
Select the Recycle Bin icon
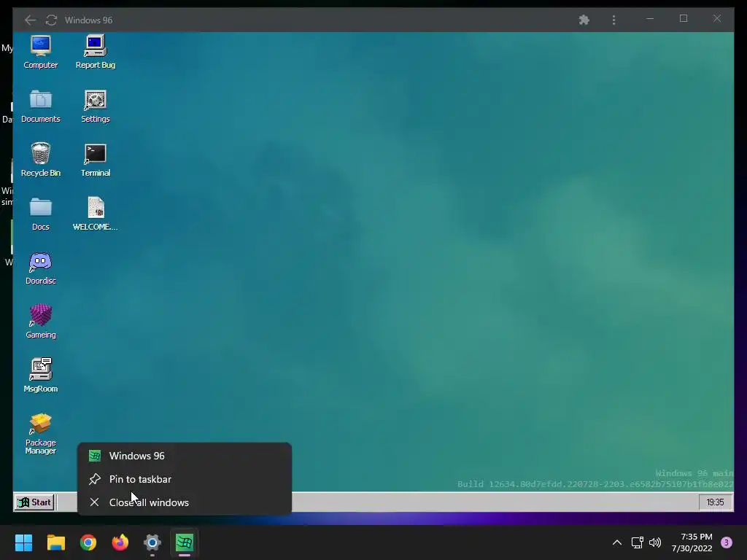tap(41, 160)
